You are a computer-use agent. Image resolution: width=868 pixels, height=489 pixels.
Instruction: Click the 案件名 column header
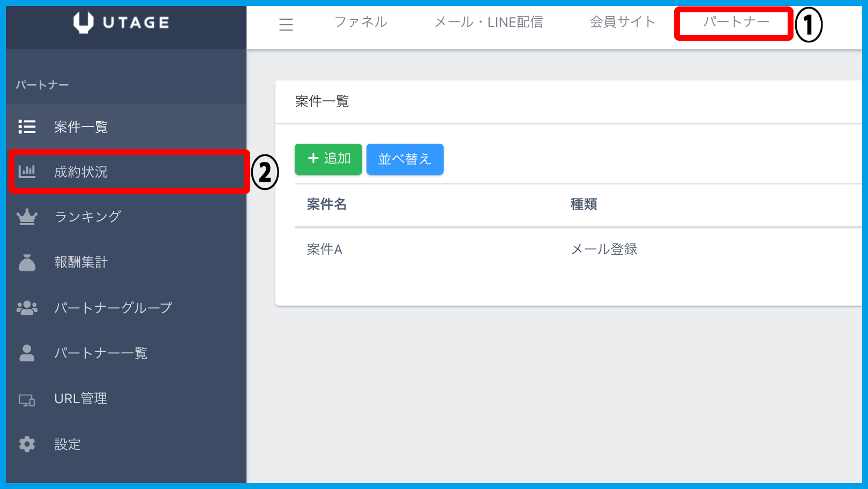tap(327, 204)
